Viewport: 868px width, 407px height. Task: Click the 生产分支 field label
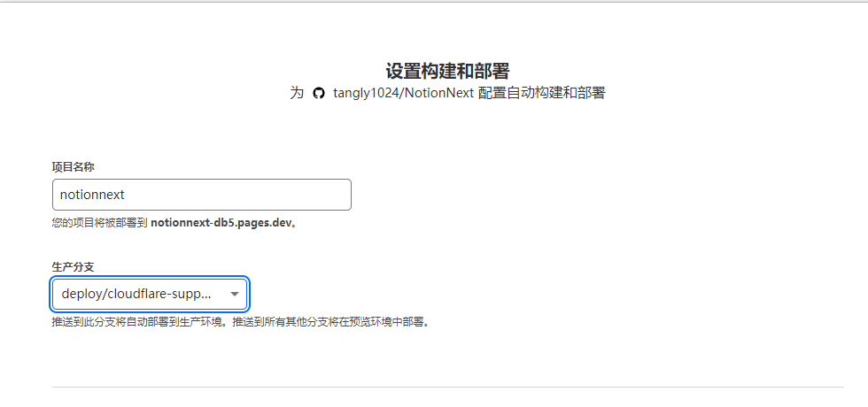[73, 266]
